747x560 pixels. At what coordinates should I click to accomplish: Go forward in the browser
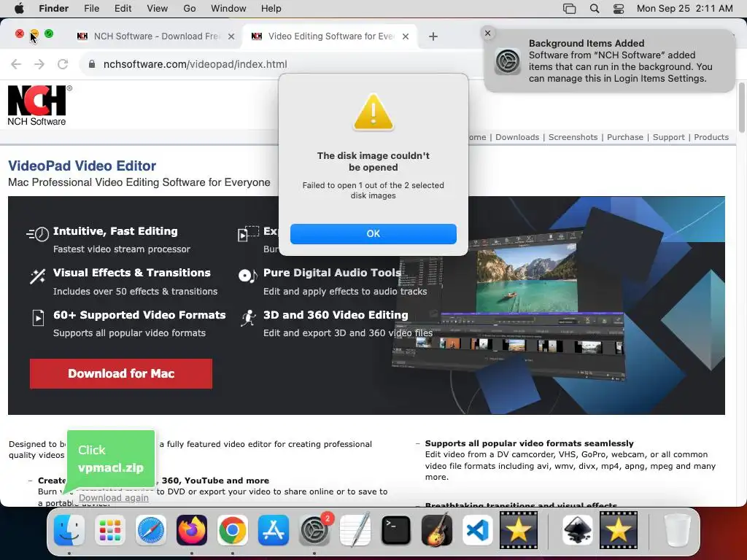pos(39,64)
